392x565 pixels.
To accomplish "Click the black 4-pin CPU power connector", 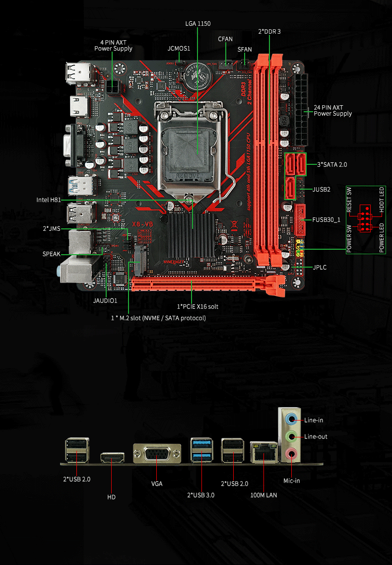I will [113, 88].
